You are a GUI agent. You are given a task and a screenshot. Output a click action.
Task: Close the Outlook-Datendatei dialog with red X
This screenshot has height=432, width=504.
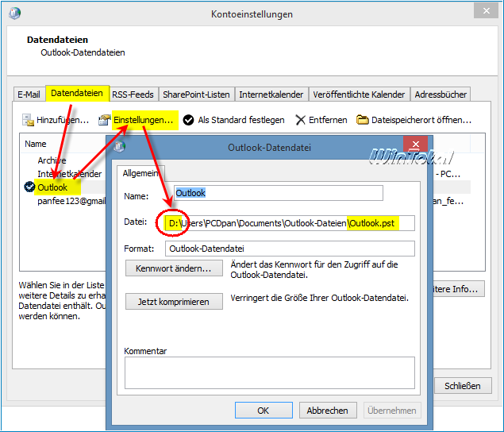click(x=415, y=144)
